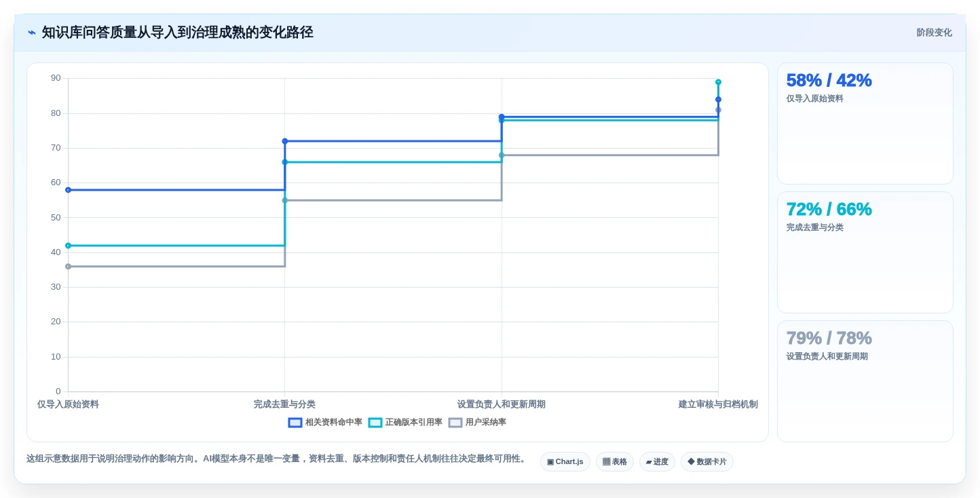Open the 72% / 66% data card
980x498 pixels.
[x=865, y=252]
